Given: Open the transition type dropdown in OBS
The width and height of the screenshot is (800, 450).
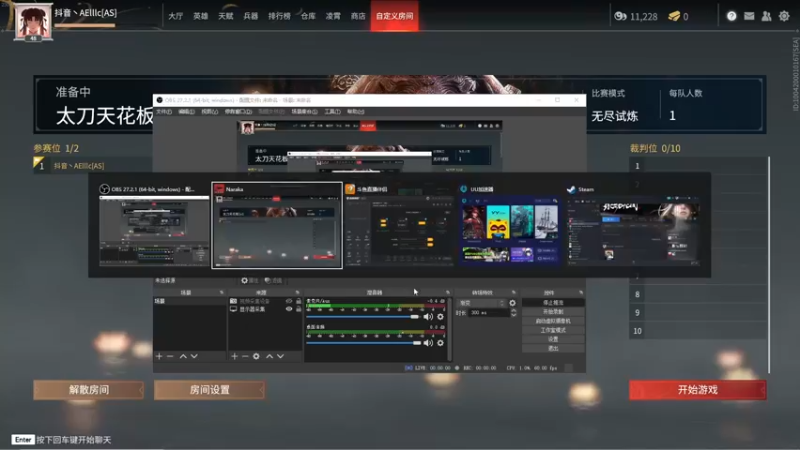Looking at the screenshot, I should [x=481, y=303].
